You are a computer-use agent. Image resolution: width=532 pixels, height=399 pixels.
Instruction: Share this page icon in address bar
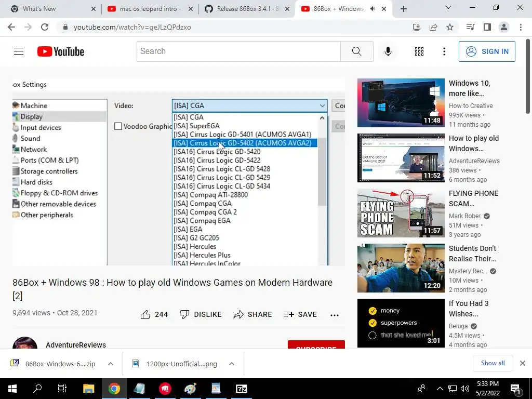[433, 27]
